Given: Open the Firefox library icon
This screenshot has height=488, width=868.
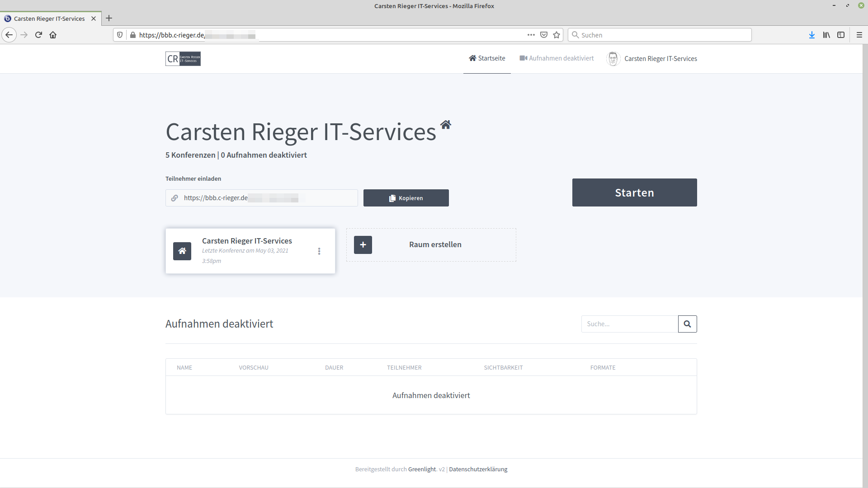Looking at the screenshot, I should 826,35.
